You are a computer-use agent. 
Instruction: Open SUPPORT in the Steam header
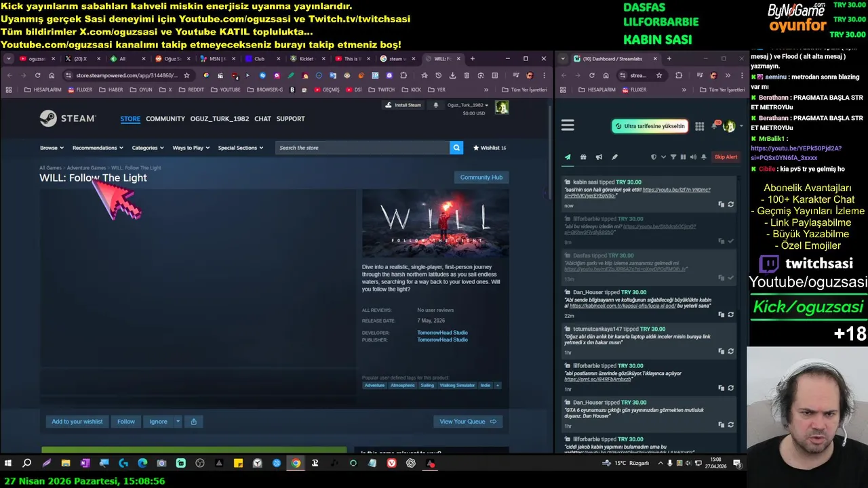coord(290,119)
